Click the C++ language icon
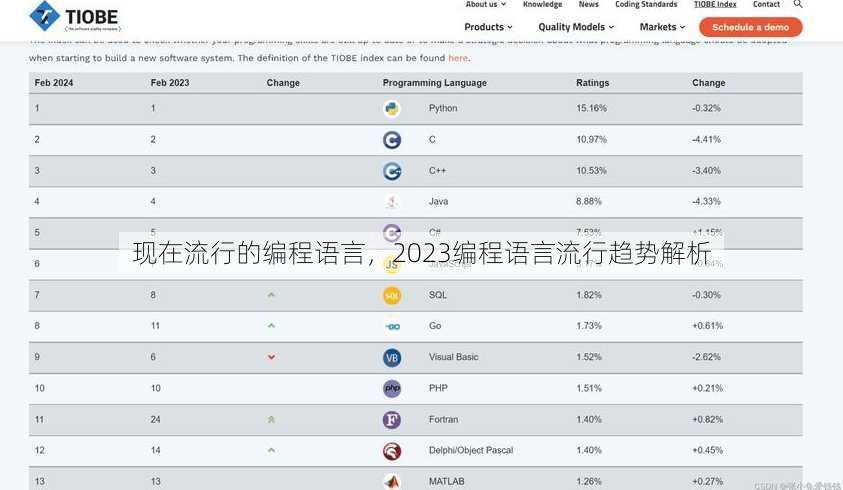Screen dimensions: 843x490 (x=391, y=171)
